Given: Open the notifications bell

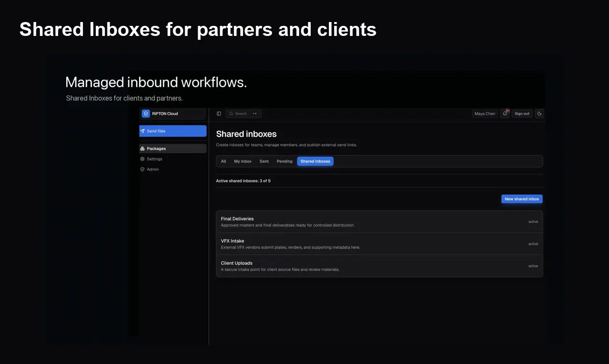Looking at the screenshot, I should point(505,114).
